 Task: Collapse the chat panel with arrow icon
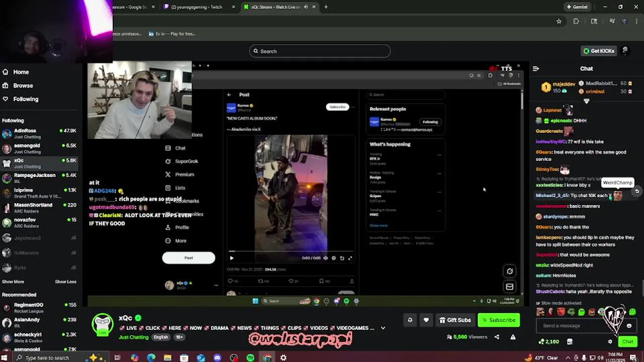536,68
